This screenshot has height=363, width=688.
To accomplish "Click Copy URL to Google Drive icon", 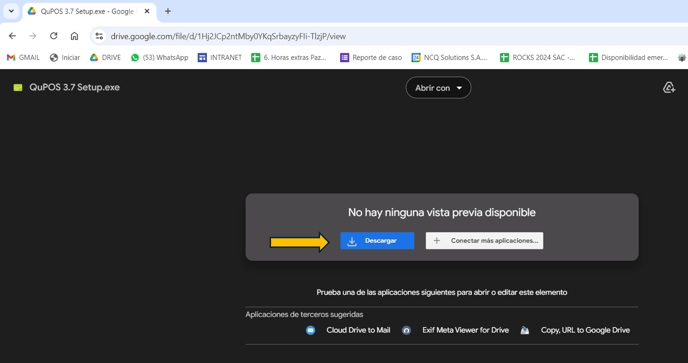I will (525, 330).
